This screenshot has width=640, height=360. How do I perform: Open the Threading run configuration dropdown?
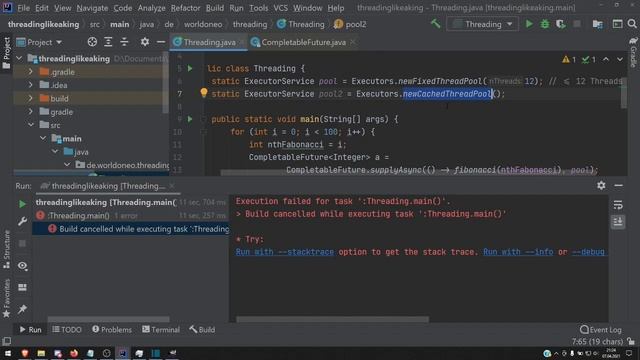click(x=483, y=24)
